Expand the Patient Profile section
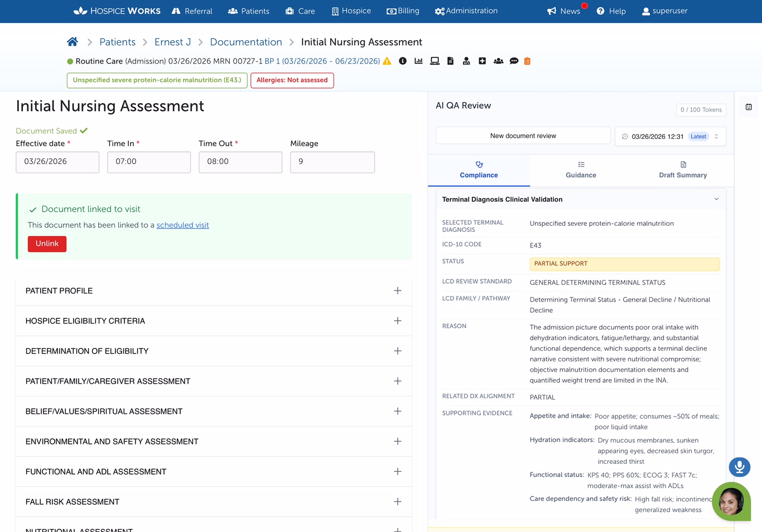Screen dimensions: 762x532 pos(397,291)
